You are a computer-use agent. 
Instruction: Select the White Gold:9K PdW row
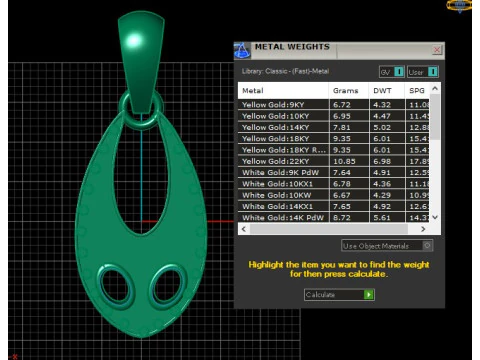coord(334,173)
